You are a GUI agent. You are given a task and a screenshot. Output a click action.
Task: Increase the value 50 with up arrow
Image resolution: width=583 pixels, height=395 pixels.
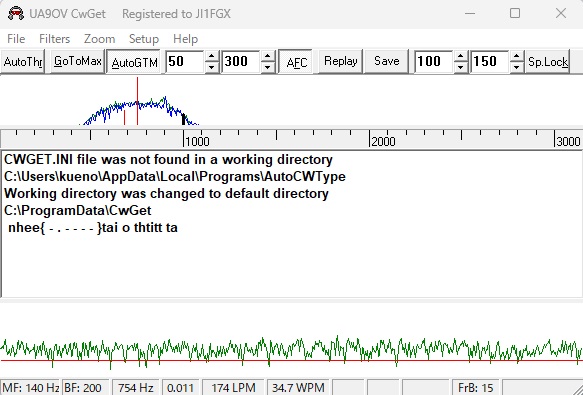click(212, 57)
